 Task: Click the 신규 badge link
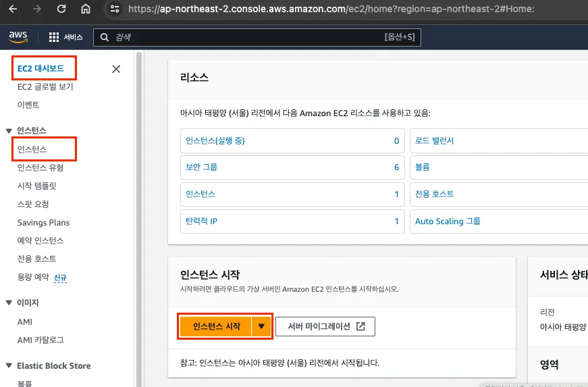pyautogui.click(x=60, y=278)
